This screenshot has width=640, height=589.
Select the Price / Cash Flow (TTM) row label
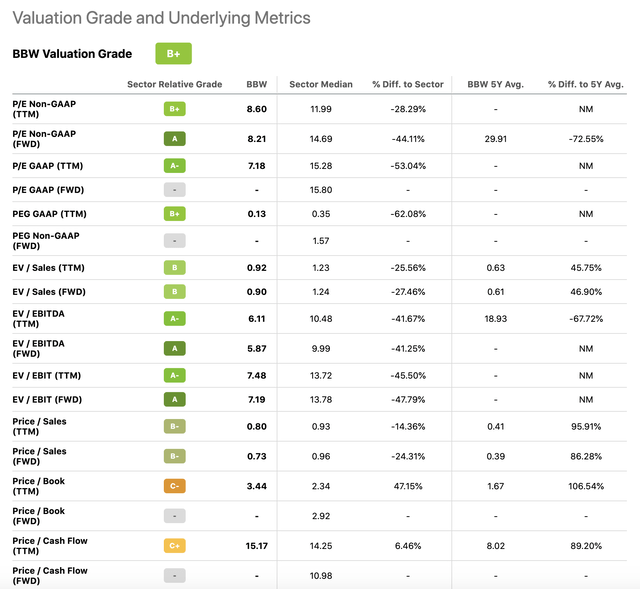point(50,546)
